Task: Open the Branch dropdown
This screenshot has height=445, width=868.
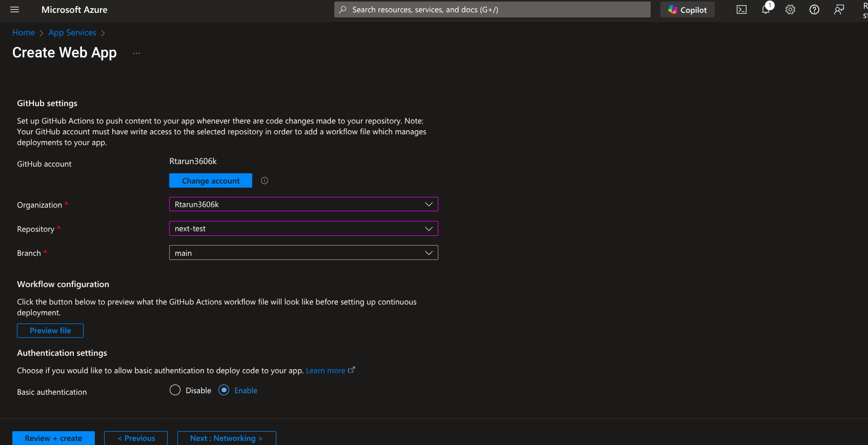Action: click(x=304, y=253)
